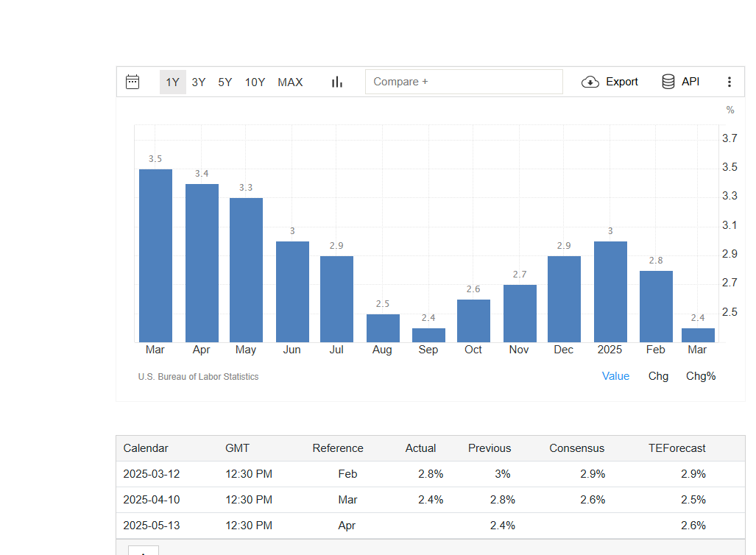756x555 pixels.
Task: Click Consensus 2.6% in Mar row
Action: [x=593, y=500]
